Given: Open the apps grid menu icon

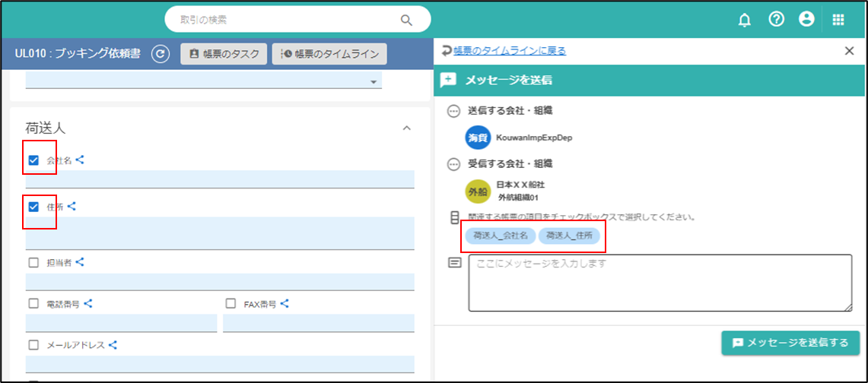Looking at the screenshot, I should pos(838,20).
